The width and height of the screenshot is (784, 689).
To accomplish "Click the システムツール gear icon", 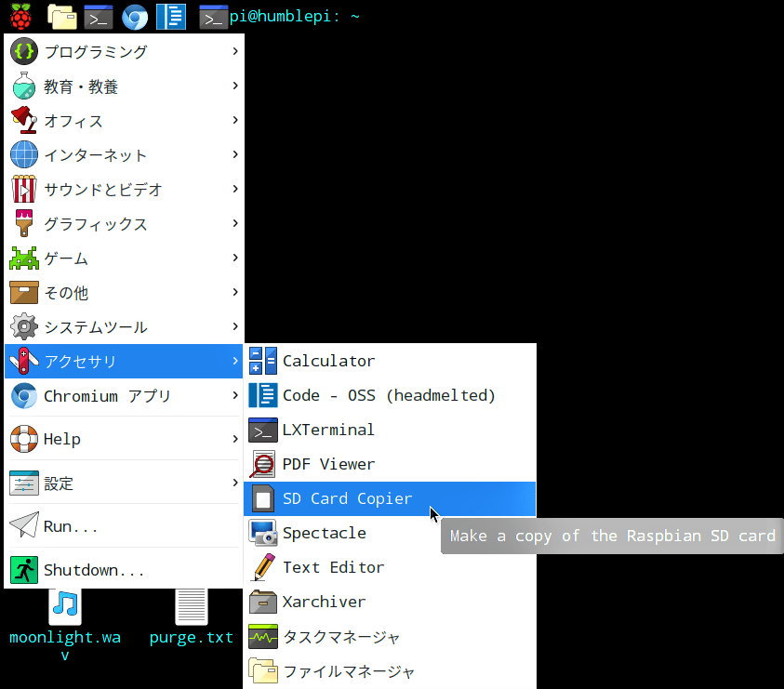I will coord(24,326).
